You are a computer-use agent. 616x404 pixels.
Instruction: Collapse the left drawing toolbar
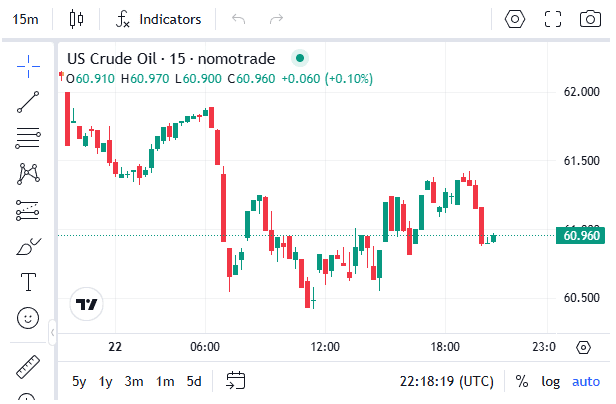point(52,333)
